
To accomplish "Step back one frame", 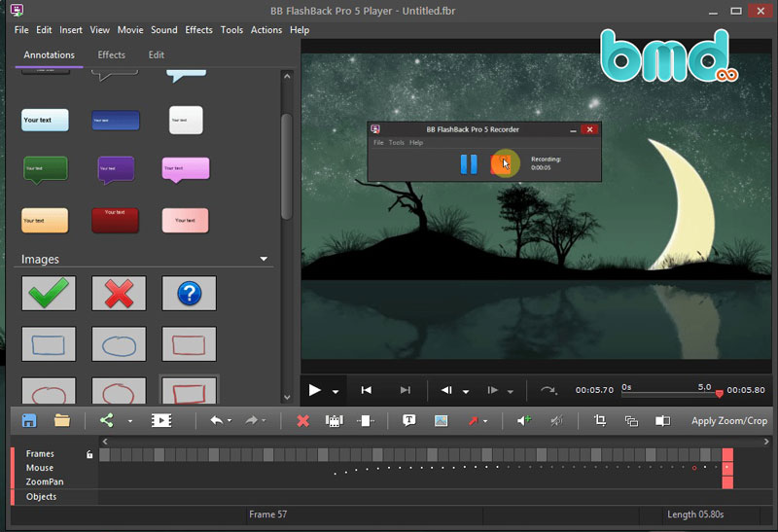I will pyautogui.click(x=446, y=390).
